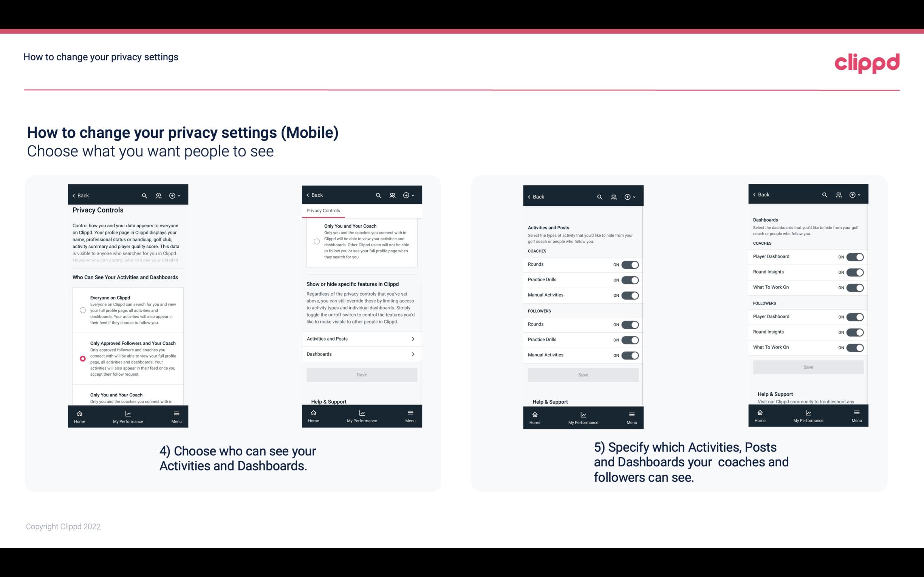924x577 pixels.
Task: Click Save button on Dashboards screen
Action: [x=808, y=367]
